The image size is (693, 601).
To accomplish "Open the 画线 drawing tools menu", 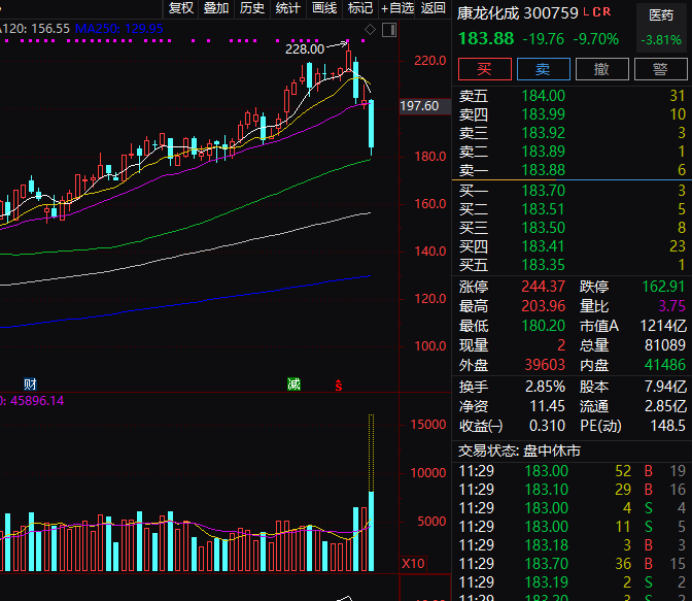I will click(x=324, y=8).
